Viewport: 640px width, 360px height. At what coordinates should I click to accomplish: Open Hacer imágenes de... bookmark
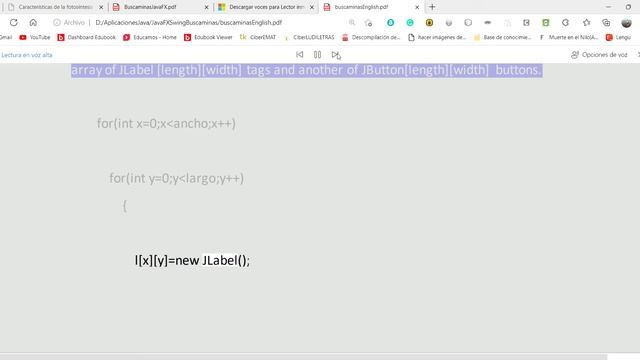(437, 37)
